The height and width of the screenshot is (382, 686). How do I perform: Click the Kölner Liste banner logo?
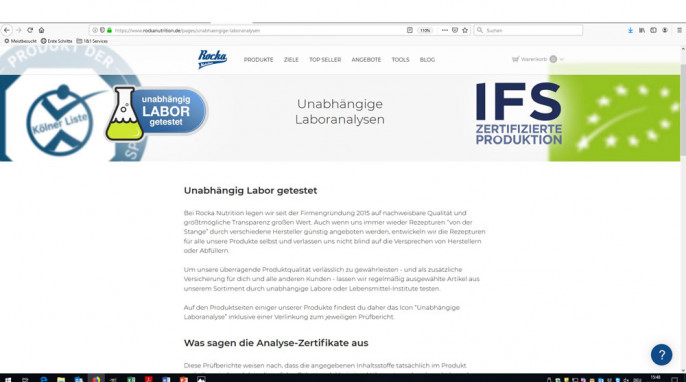click(x=61, y=120)
